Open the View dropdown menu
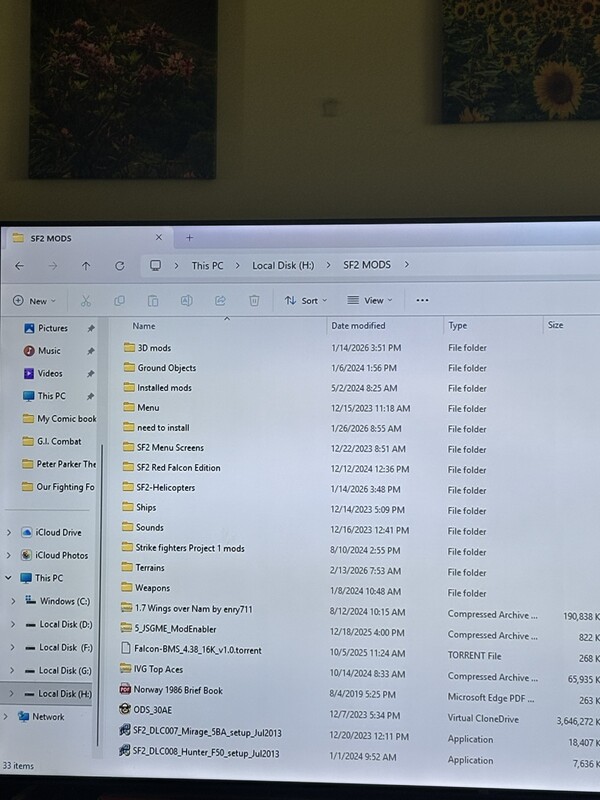The height and width of the screenshot is (800, 600). (x=370, y=300)
